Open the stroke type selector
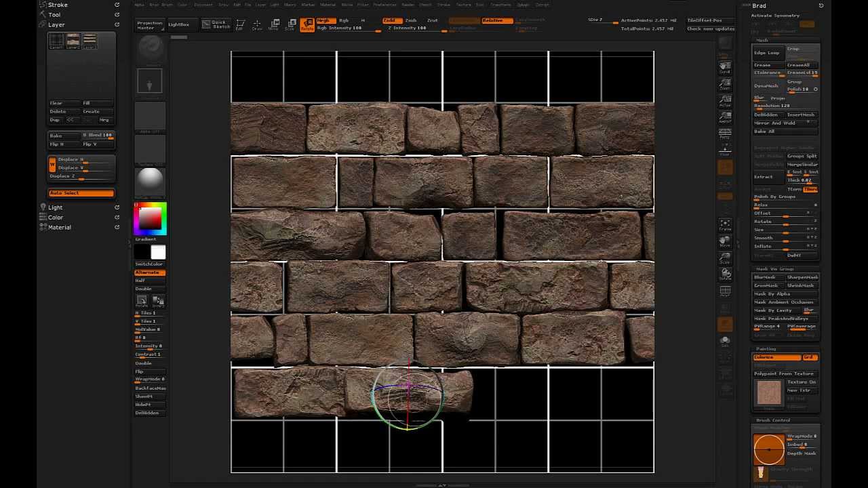The height and width of the screenshot is (488, 868). pyautogui.click(x=150, y=82)
